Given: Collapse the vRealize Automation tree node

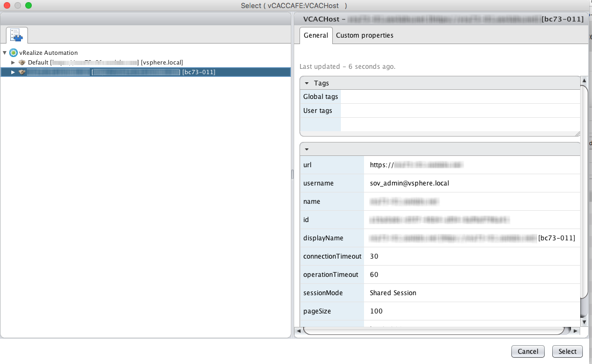Looking at the screenshot, I should 4,53.
